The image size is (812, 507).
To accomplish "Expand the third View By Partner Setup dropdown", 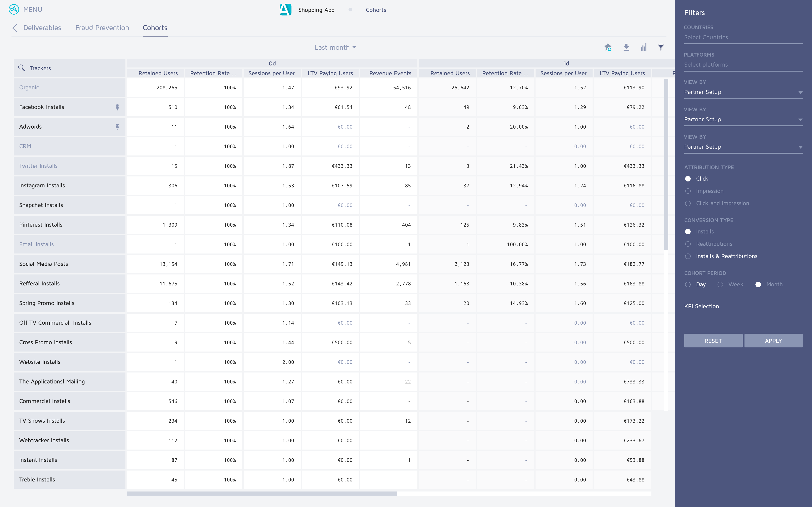I will pos(743,147).
